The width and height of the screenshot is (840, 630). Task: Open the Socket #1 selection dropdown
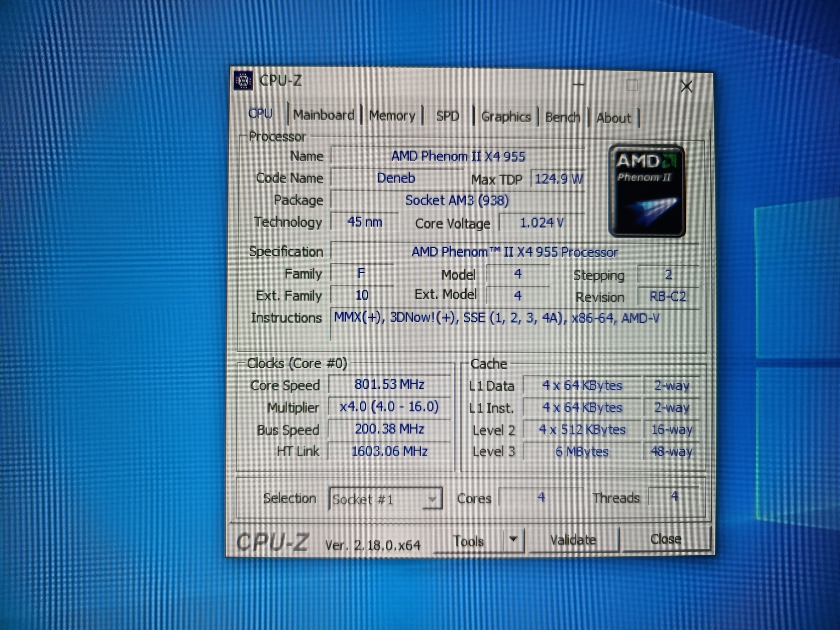pos(385,499)
